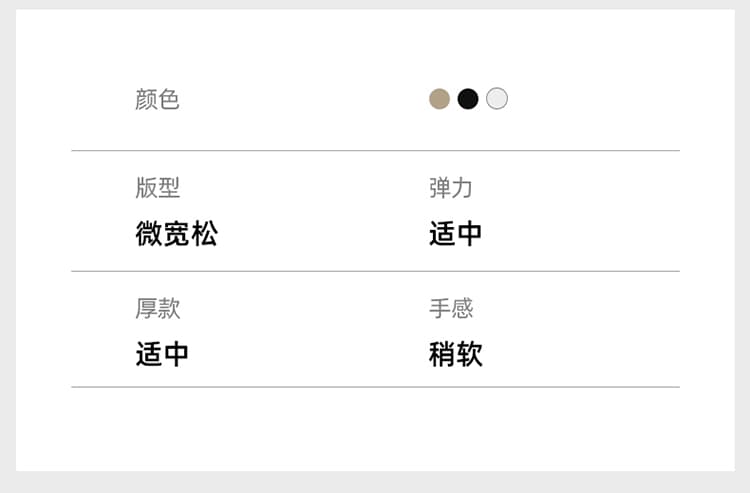Click the 微宽松 fit value
Screen dimensions: 750x493
click(176, 233)
